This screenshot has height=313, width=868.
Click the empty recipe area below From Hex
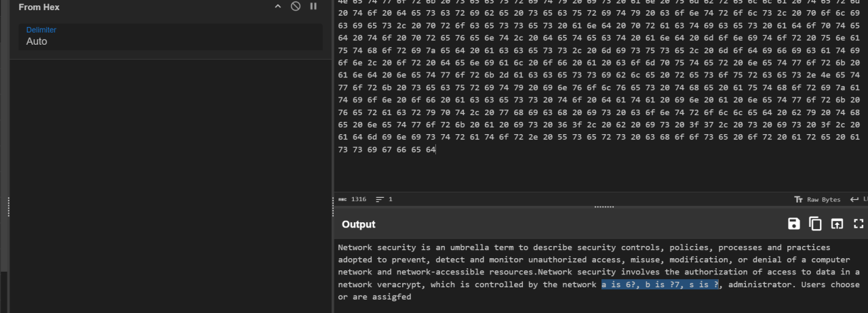171,183
